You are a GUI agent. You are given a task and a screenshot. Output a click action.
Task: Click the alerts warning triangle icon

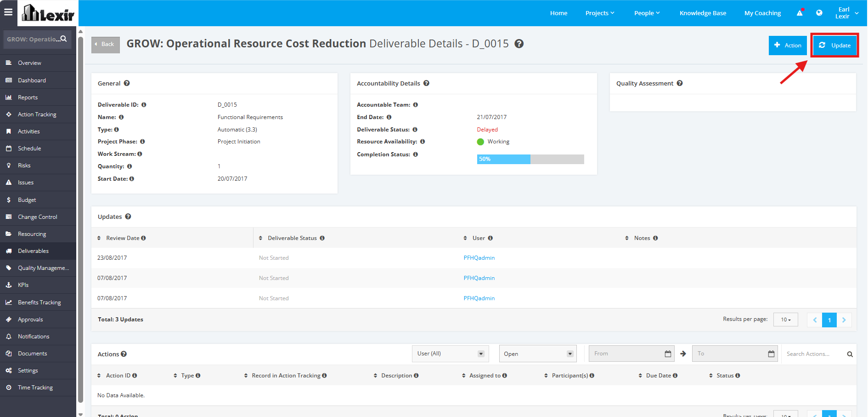800,13
